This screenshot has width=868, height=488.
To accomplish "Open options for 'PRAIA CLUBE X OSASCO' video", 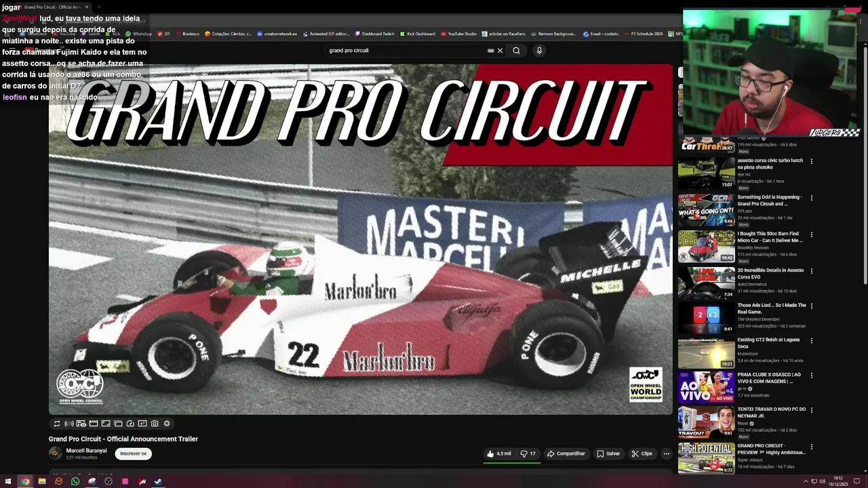I will click(x=812, y=375).
